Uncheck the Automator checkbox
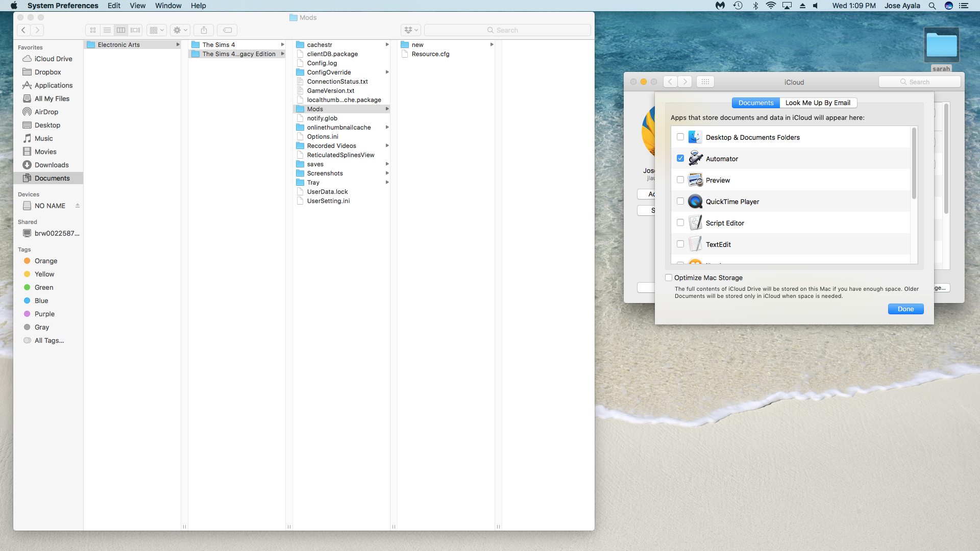Image resolution: width=980 pixels, height=551 pixels. point(680,158)
